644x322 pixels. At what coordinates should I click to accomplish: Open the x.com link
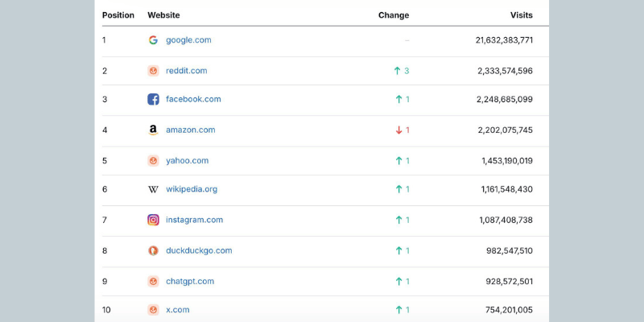(178, 310)
